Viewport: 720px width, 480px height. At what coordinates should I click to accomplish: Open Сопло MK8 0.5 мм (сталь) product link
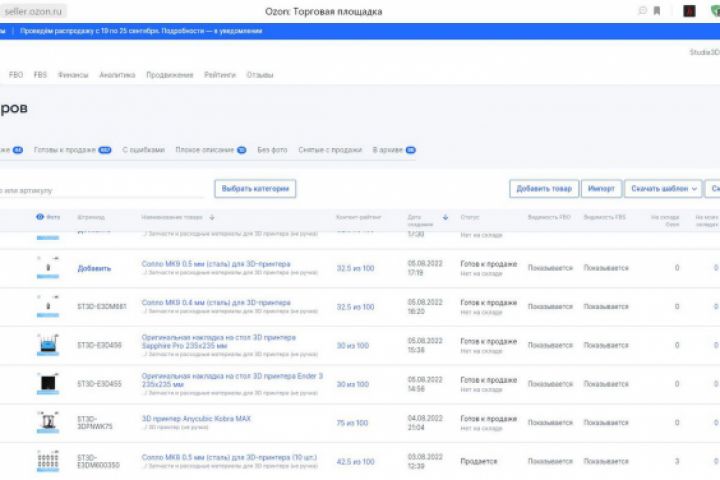point(216,264)
